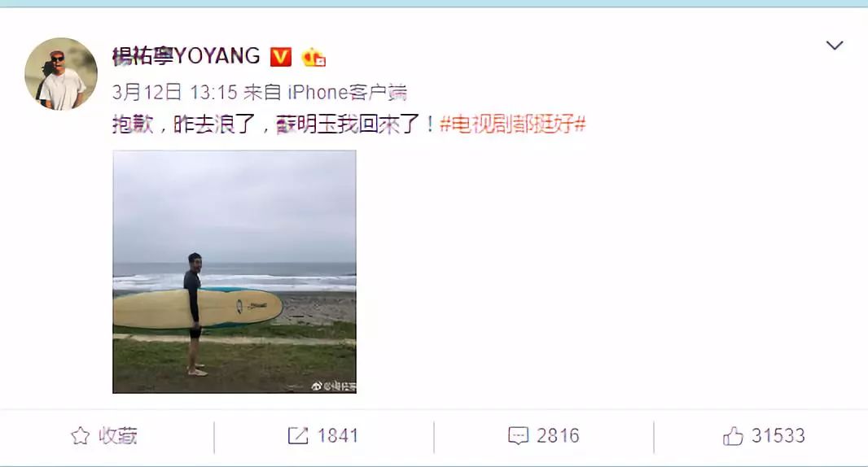
Task: Open the 楊祐寧YOYANG username link
Action: point(186,56)
